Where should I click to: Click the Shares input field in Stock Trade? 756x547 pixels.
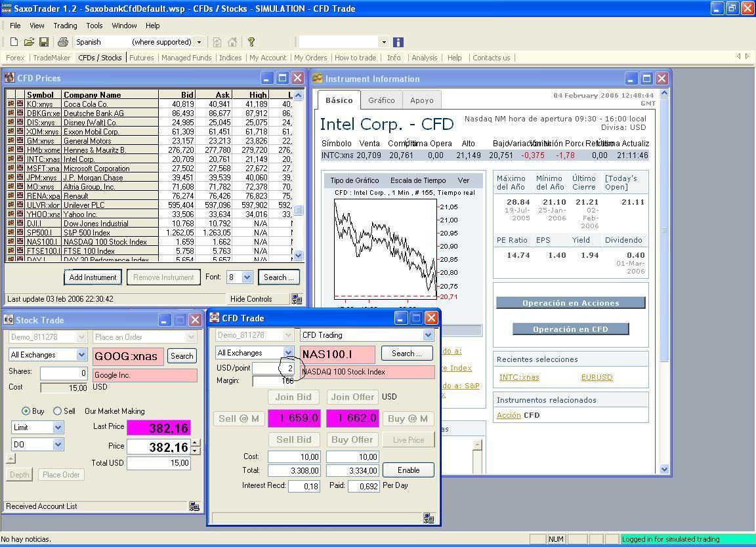click(x=64, y=373)
